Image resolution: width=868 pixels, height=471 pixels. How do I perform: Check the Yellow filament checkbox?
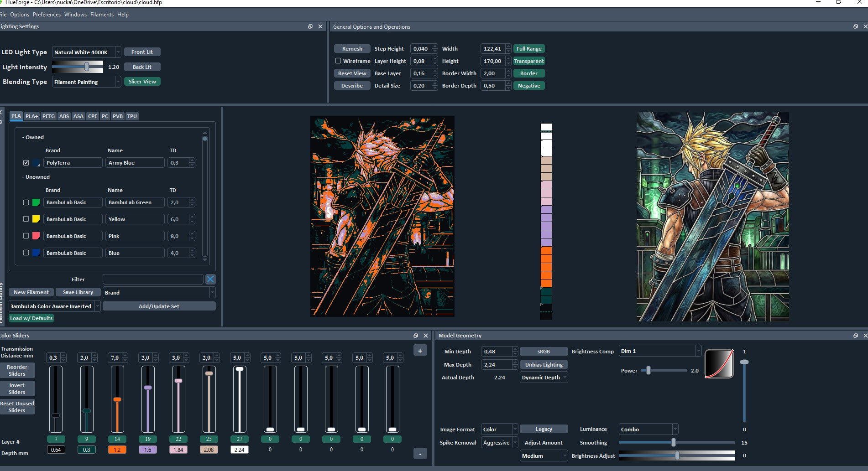[x=26, y=219]
